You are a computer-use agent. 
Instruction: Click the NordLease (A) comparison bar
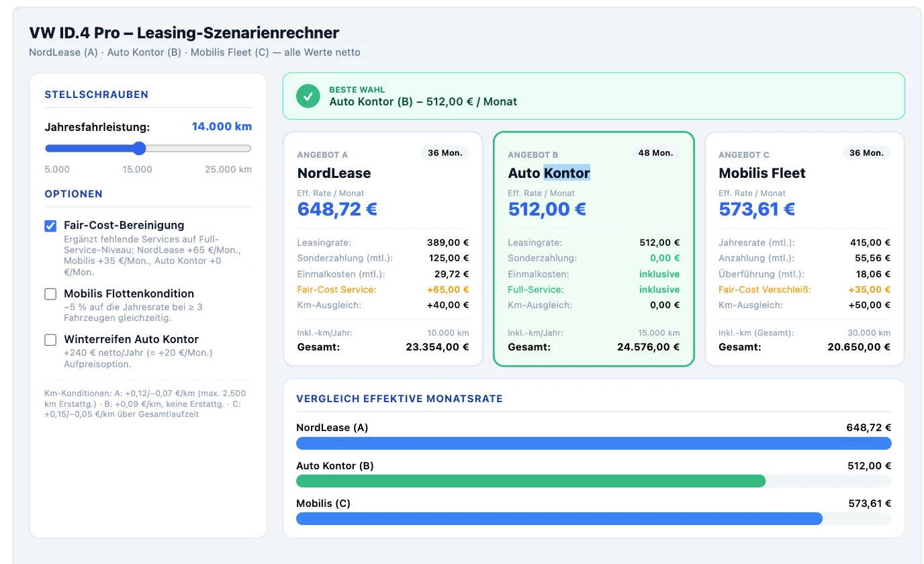click(x=594, y=443)
